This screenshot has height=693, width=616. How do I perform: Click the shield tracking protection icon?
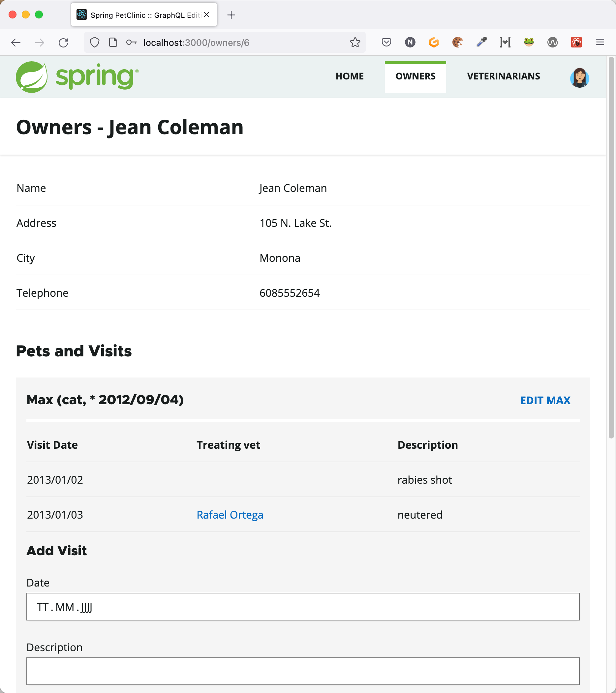tap(95, 43)
